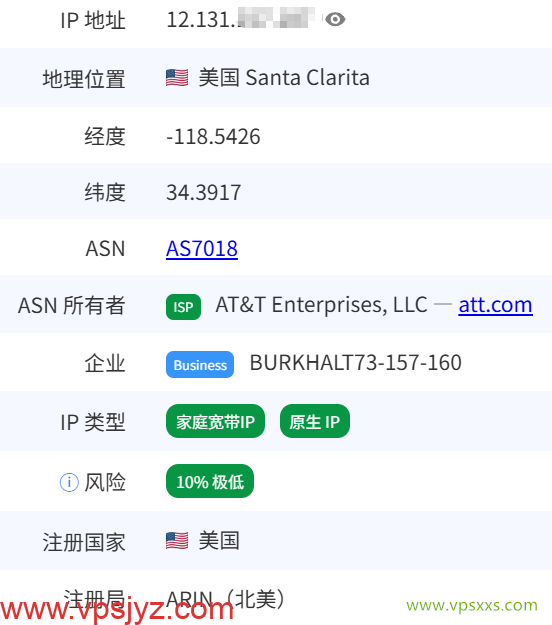The width and height of the screenshot is (552, 625).
Task: Click the IP 地址 label
Action: [93, 20]
